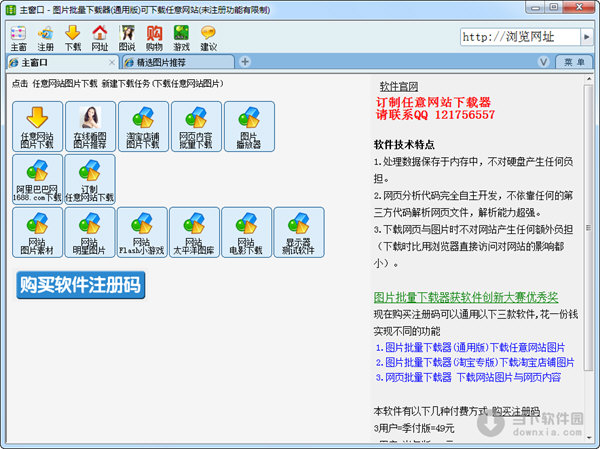The width and height of the screenshot is (600, 449).
Task: Click the 请联系QQ 121756557 text
Action: tap(435, 114)
